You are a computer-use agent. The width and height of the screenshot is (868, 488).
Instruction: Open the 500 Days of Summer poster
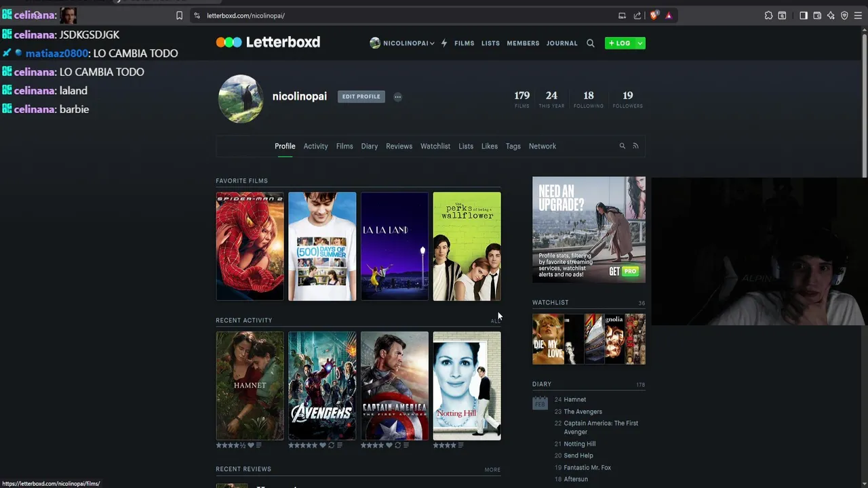click(322, 246)
